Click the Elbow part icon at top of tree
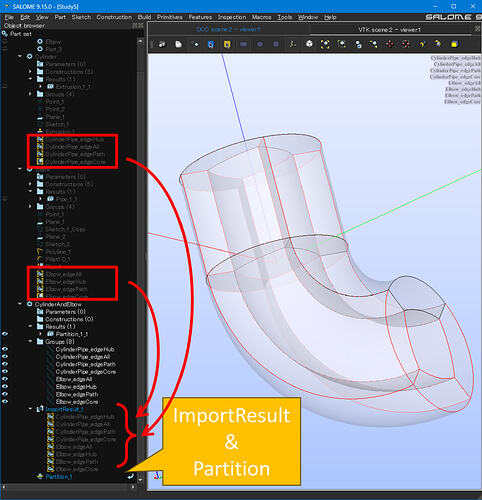The image size is (482, 500). 40,42
